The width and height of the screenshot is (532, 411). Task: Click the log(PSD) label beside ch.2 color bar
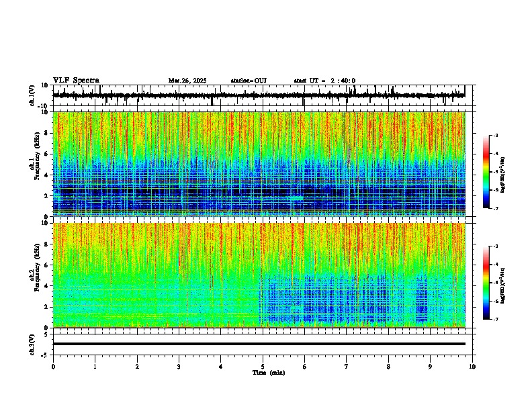[503, 286]
